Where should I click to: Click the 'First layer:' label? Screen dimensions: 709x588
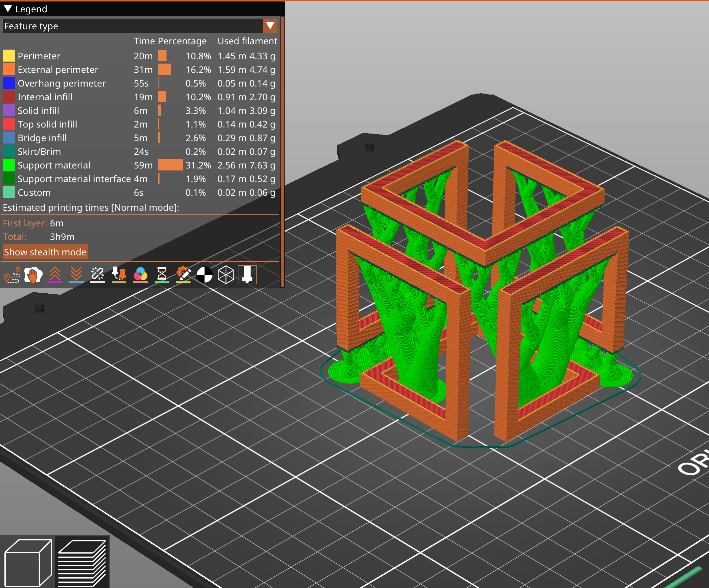(25, 223)
